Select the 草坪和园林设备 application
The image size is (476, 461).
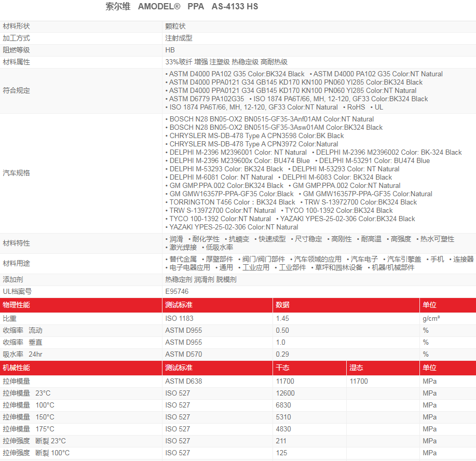[339, 267]
